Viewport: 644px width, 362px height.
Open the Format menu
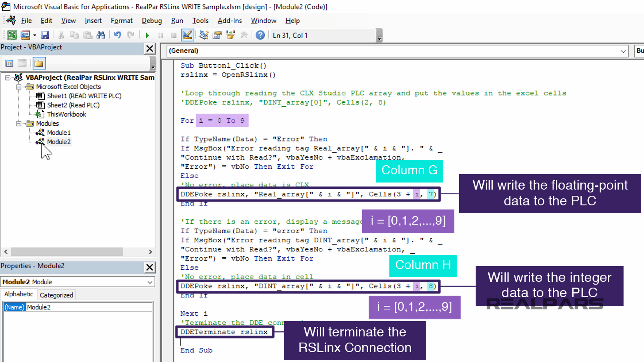click(122, 21)
